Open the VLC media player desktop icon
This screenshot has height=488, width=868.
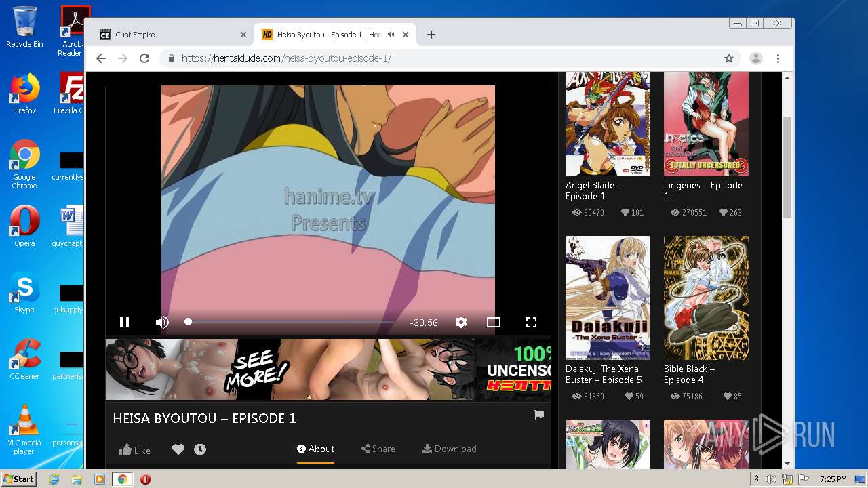click(x=24, y=430)
